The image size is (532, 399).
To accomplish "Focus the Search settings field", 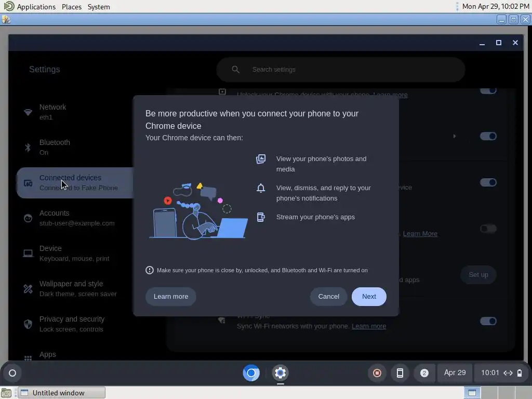I will coord(341,70).
